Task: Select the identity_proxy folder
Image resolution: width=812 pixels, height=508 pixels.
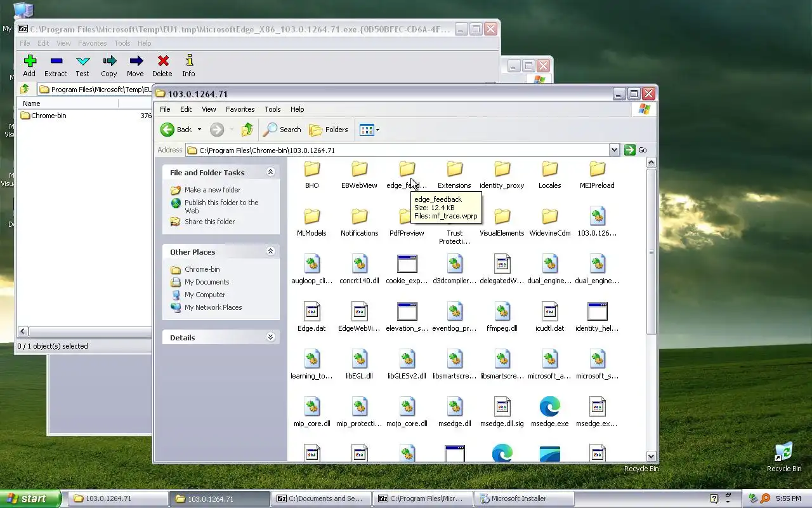Action: tap(502, 175)
